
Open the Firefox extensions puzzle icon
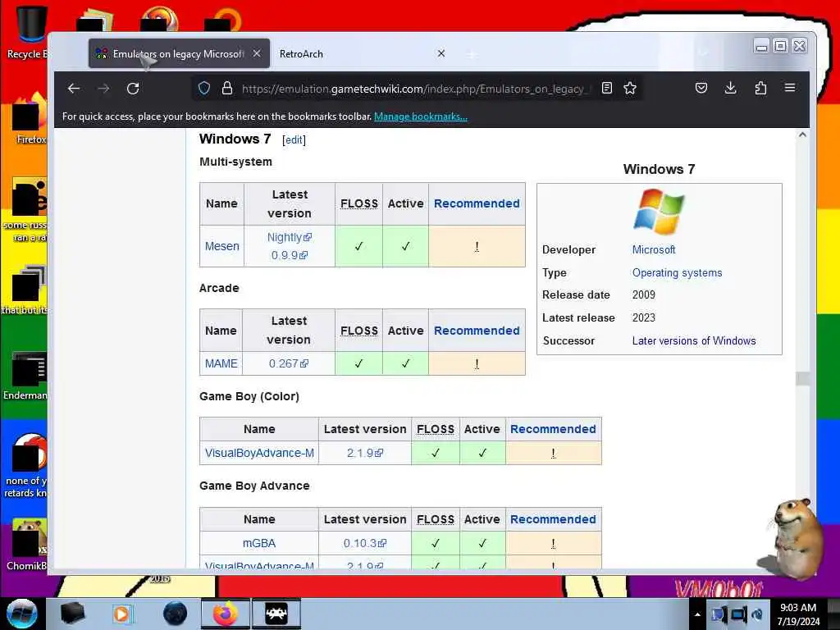coord(760,89)
